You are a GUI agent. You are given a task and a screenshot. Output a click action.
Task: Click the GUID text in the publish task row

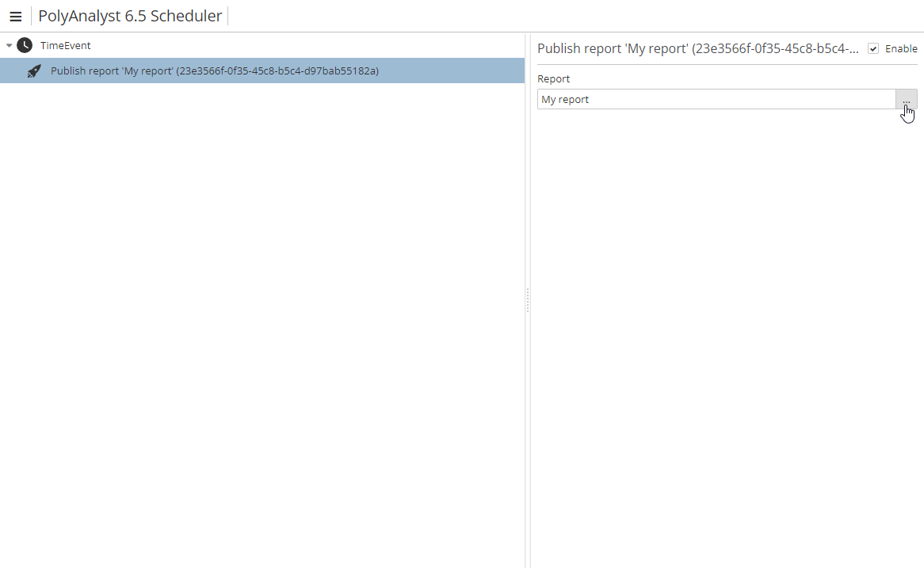pos(279,71)
